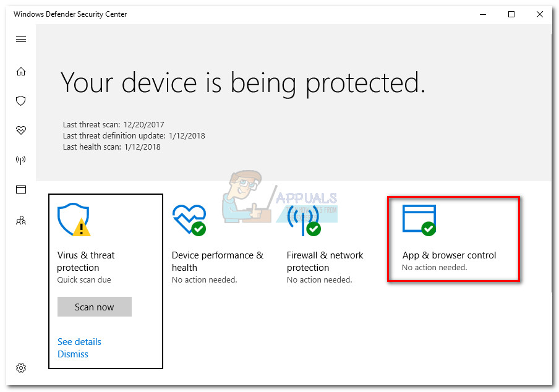559x392 pixels.
Task: Open the sidebar heart health icon
Action: [x=21, y=130]
